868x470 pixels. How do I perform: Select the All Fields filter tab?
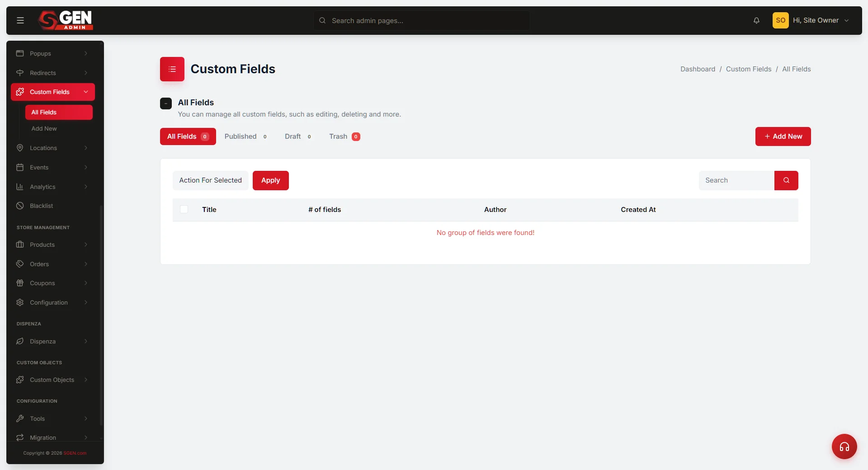point(188,136)
